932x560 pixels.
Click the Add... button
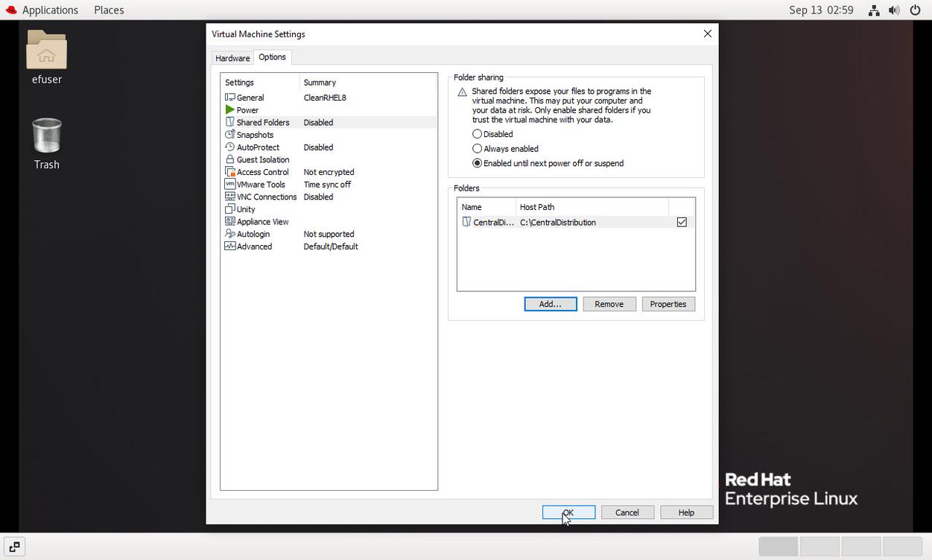coord(550,304)
